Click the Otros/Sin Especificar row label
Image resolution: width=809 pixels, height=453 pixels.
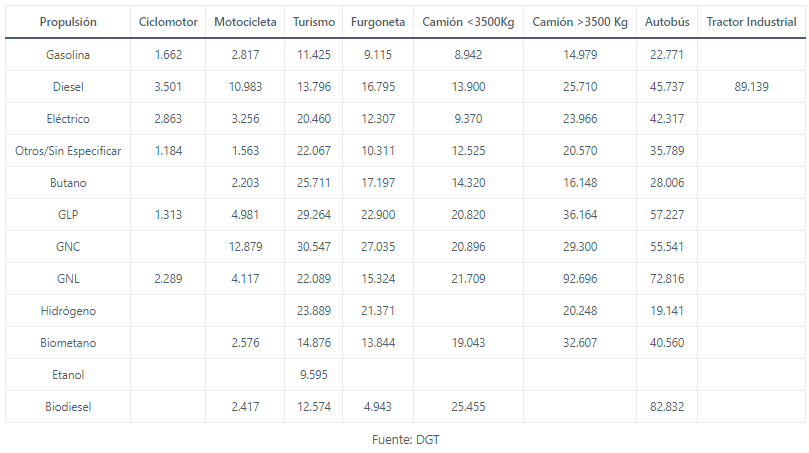click(x=68, y=151)
